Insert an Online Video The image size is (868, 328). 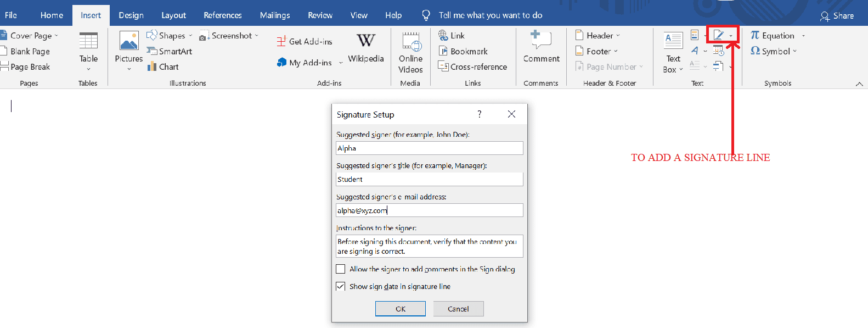[410, 53]
